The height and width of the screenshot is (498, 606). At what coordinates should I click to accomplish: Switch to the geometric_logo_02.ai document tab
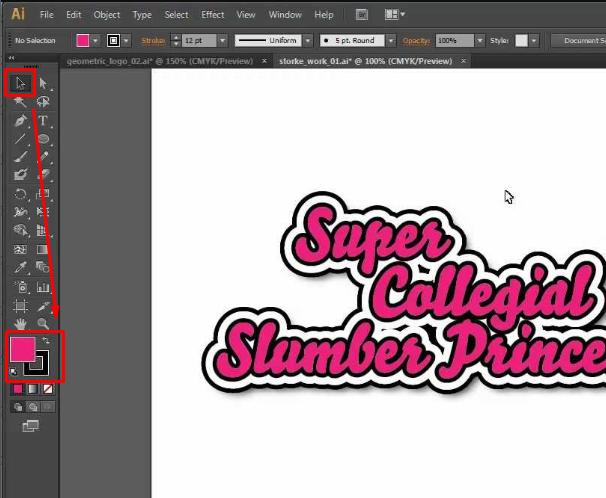[160, 61]
